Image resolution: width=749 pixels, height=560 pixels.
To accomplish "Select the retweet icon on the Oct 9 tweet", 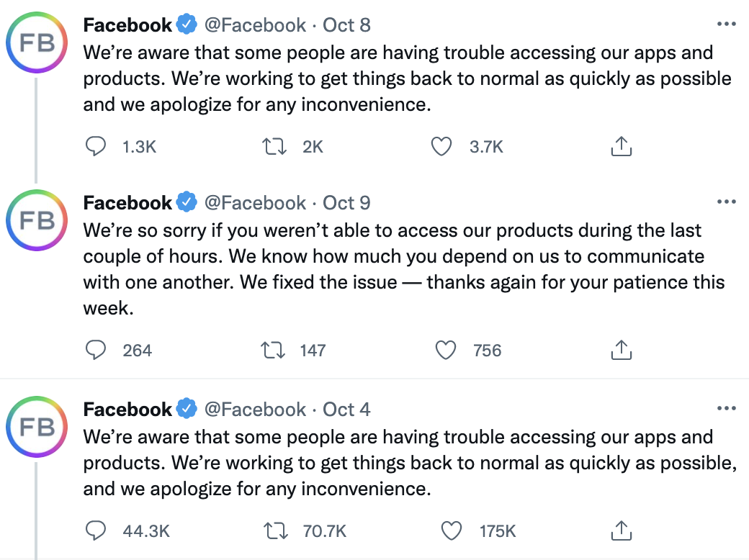I will [x=274, y=351].
